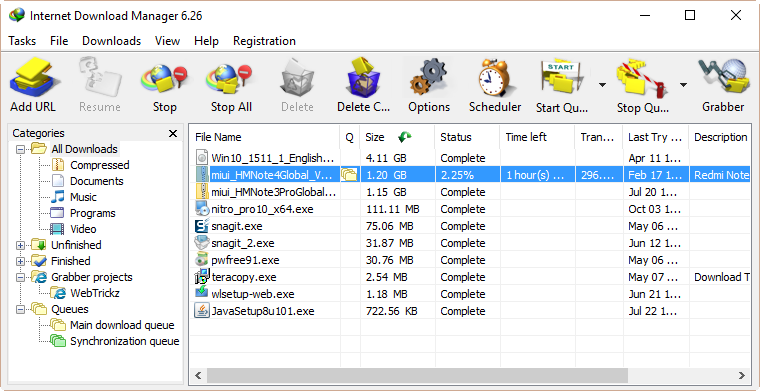Click the greyed Resume toolbar icon

[x=99, y=78]
